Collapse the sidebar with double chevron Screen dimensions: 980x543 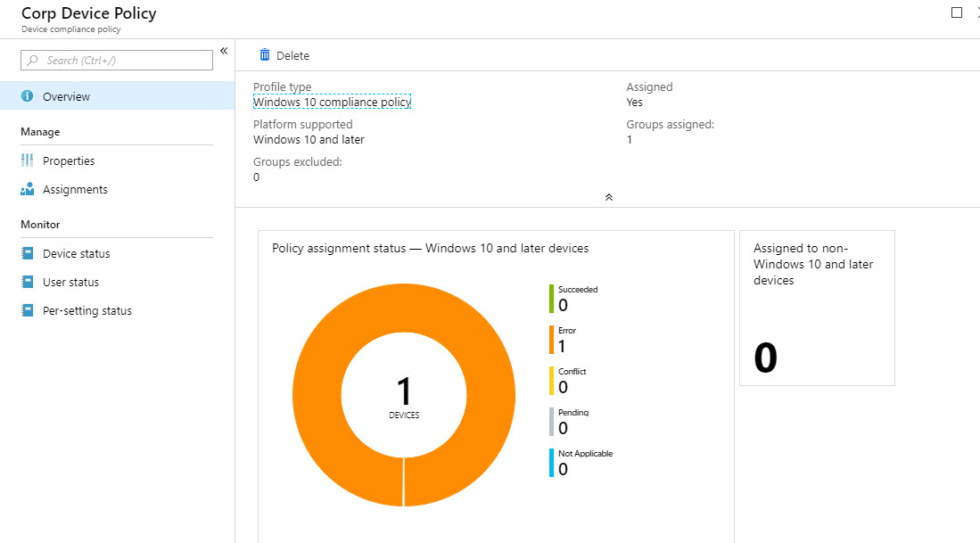pyautogui.click(x=224, y=51)
